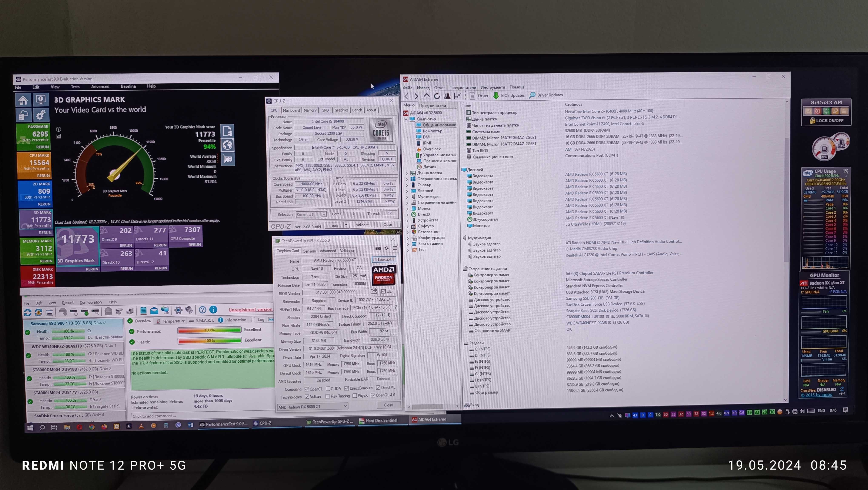Click Validate button in CPU-Z
The width and height of the screenshot is (868, 490).
click(363, 225)
